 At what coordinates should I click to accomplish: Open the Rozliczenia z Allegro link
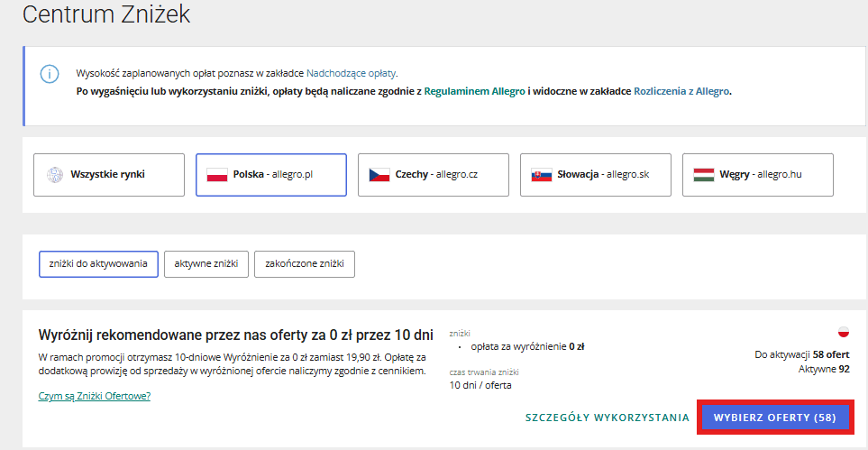point(681,91)
